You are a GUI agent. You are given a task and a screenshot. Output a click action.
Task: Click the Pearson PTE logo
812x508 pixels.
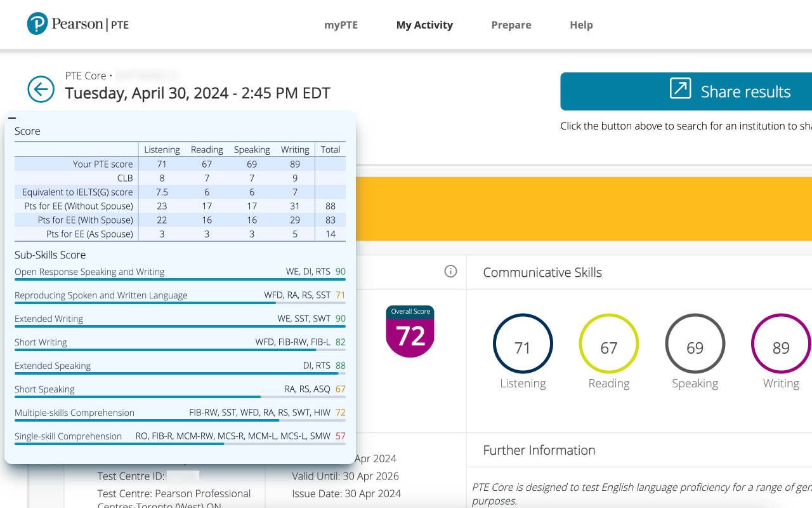pyautogui.click(x=77, y=23)
